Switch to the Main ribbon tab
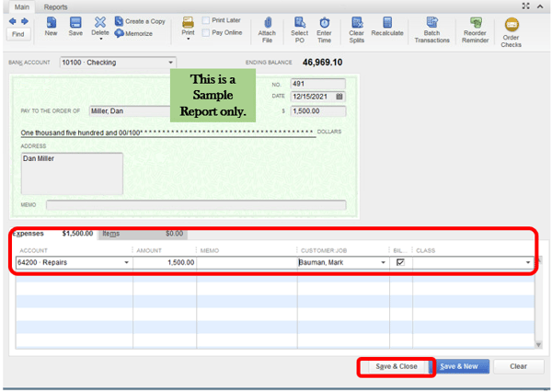 point(22,7)
